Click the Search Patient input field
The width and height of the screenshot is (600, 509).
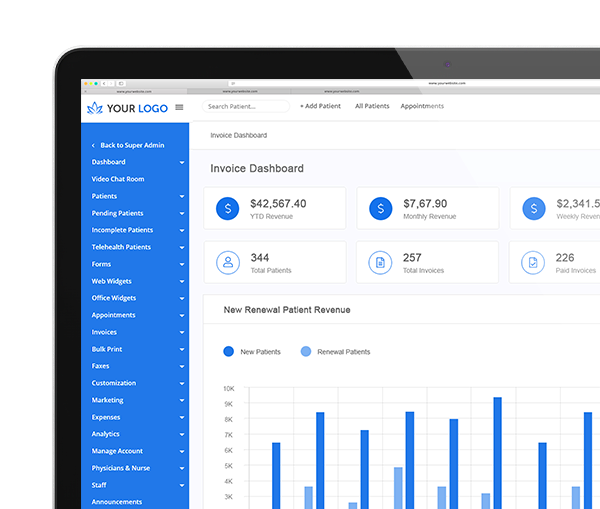[246, 106]
